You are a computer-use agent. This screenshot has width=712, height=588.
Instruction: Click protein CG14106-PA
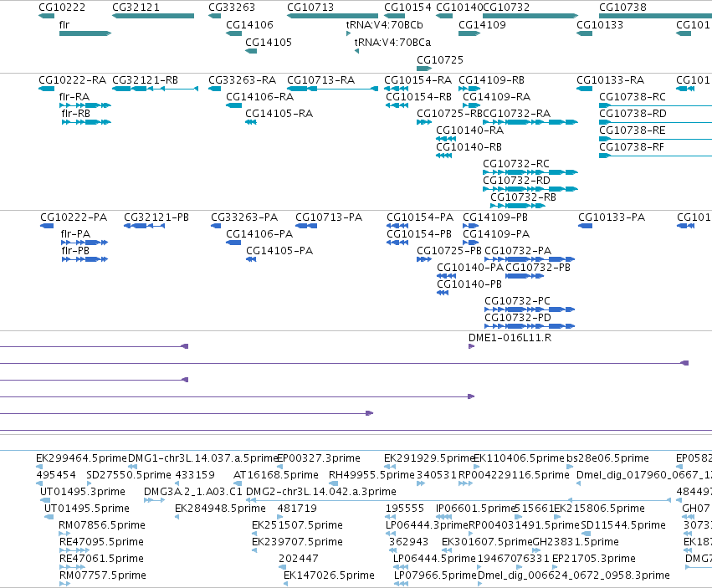click(259, 234)
